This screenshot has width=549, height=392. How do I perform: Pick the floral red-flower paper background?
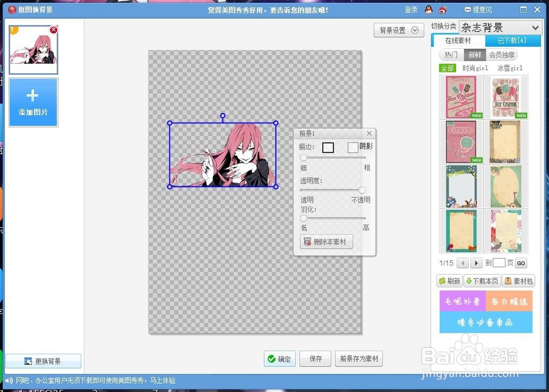(506, 231)
